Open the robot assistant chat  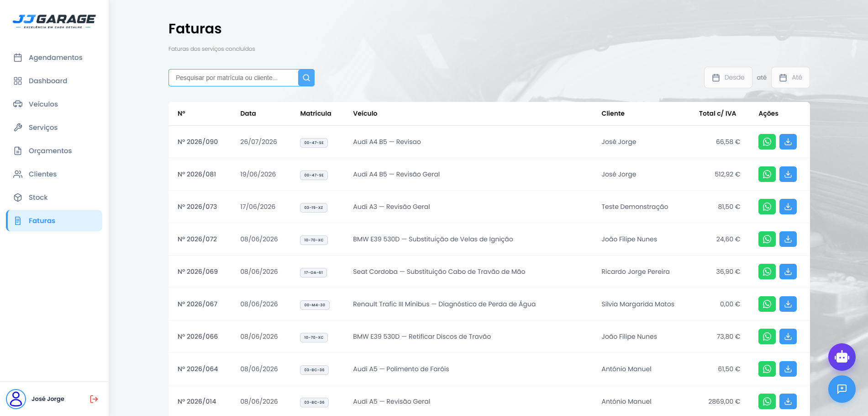point(842,357)
